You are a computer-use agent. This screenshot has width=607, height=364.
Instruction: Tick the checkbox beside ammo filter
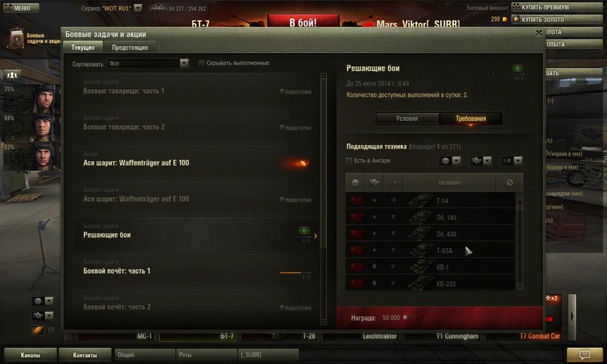click(x=51, y=330)
